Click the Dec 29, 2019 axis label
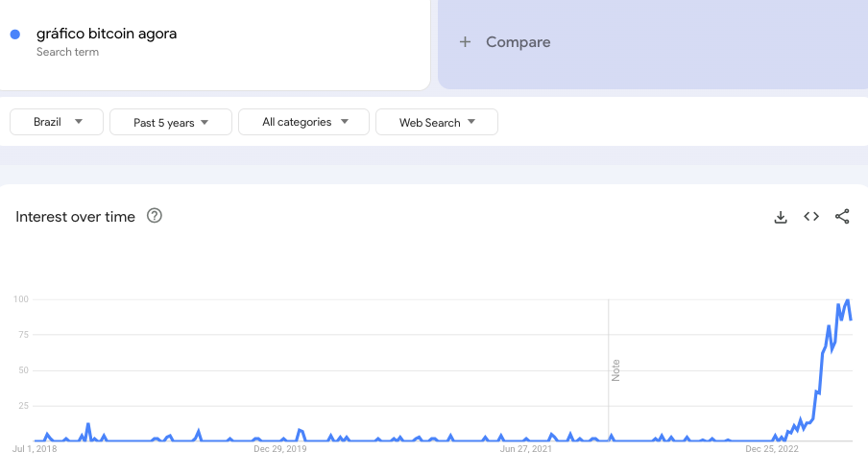The width and height of the screenshot is (868, 475). tap(279, 448)
